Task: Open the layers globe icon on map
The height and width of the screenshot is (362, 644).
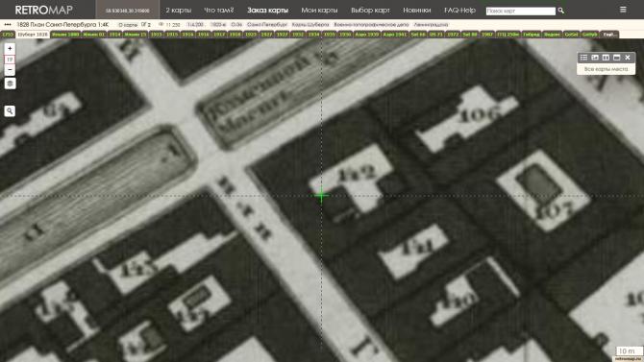Action: (10, 84)
